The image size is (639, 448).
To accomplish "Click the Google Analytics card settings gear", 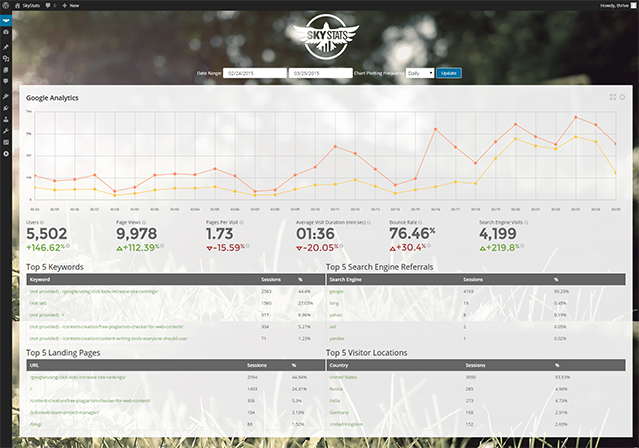I will click(622, 97).
